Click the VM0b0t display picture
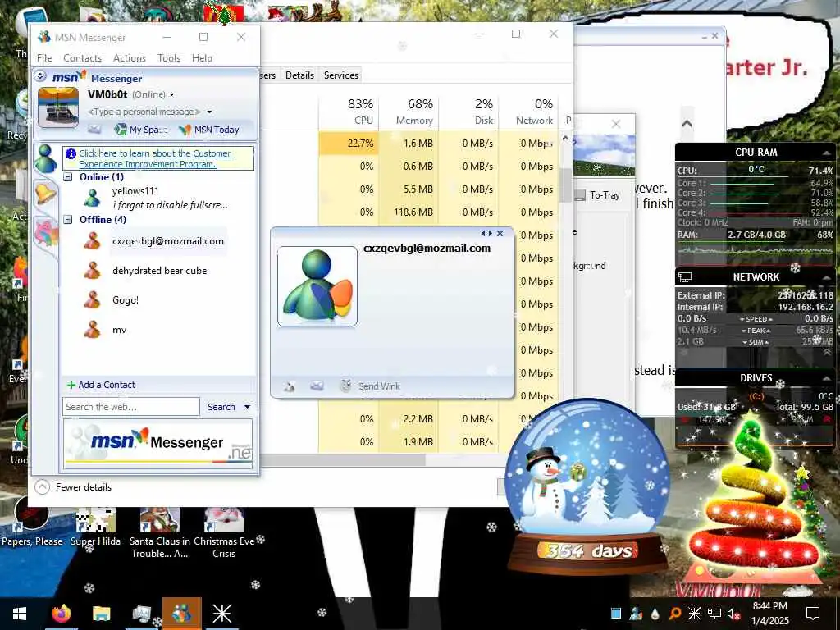Image resolution: width=840 pixels, height=630 pixels. pos(58,107)
